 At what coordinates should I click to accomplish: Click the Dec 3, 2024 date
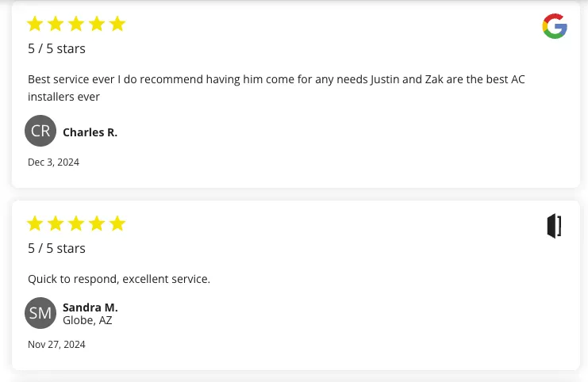pos(53,162)
